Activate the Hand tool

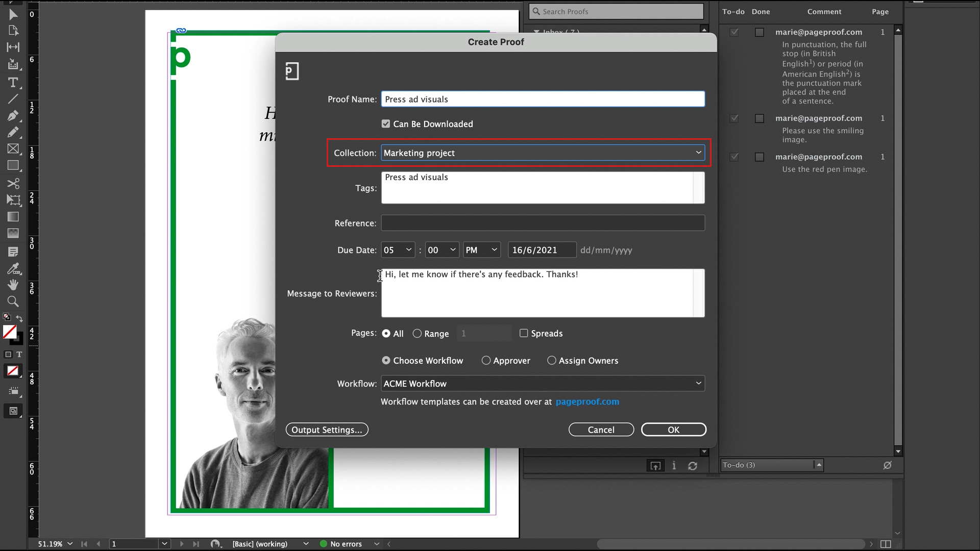click(13, 285)
